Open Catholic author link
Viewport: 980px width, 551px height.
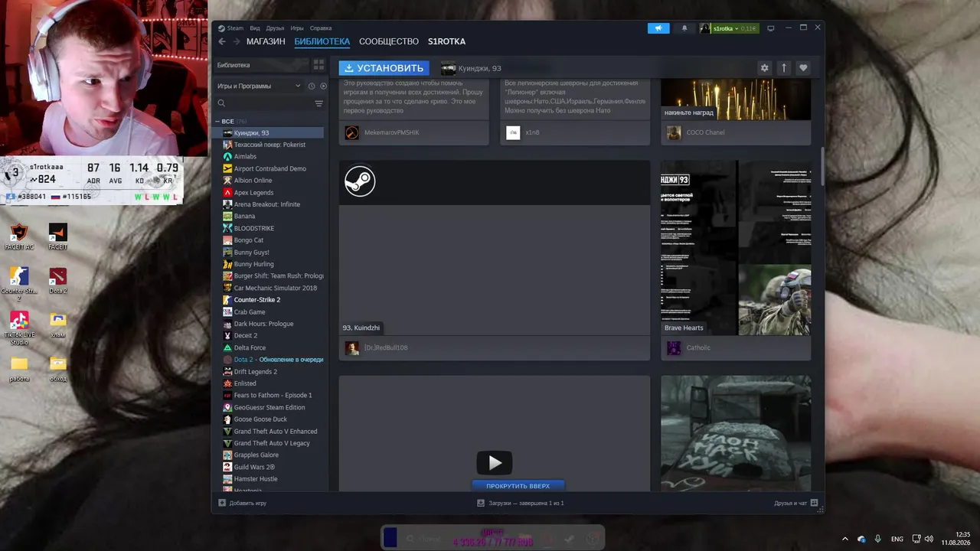click(x=698, y=347)
